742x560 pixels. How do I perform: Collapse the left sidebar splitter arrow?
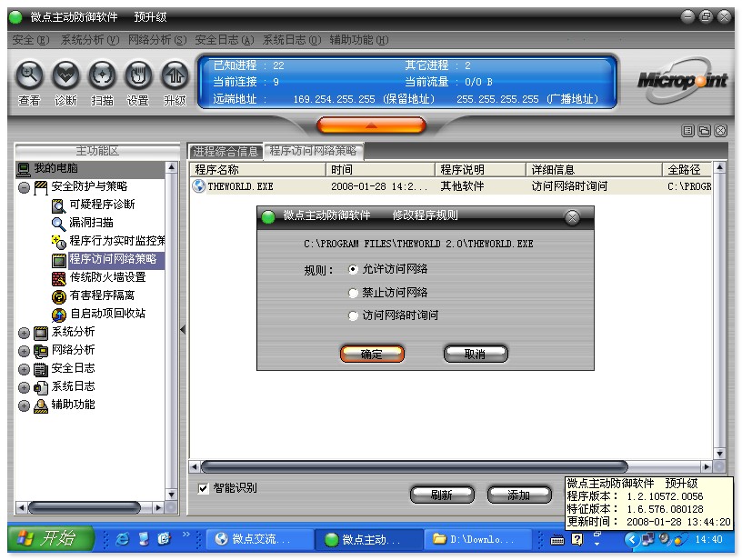coord(183,330)
